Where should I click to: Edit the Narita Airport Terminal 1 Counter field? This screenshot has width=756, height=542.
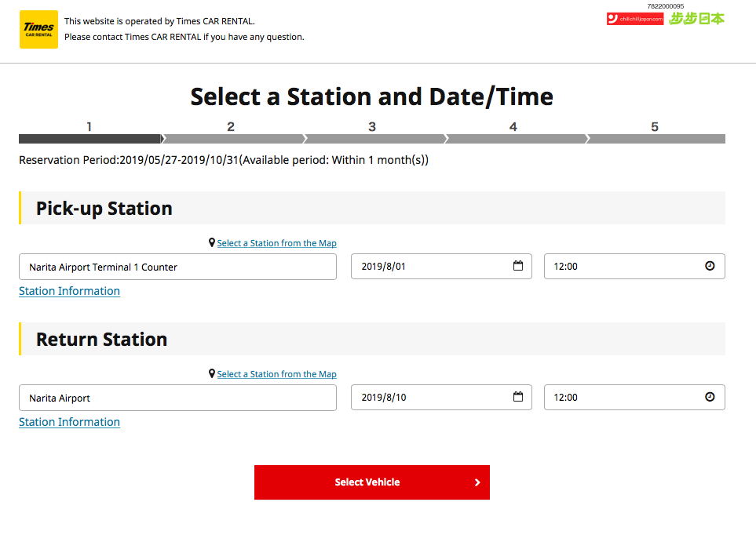click(177, 267)
